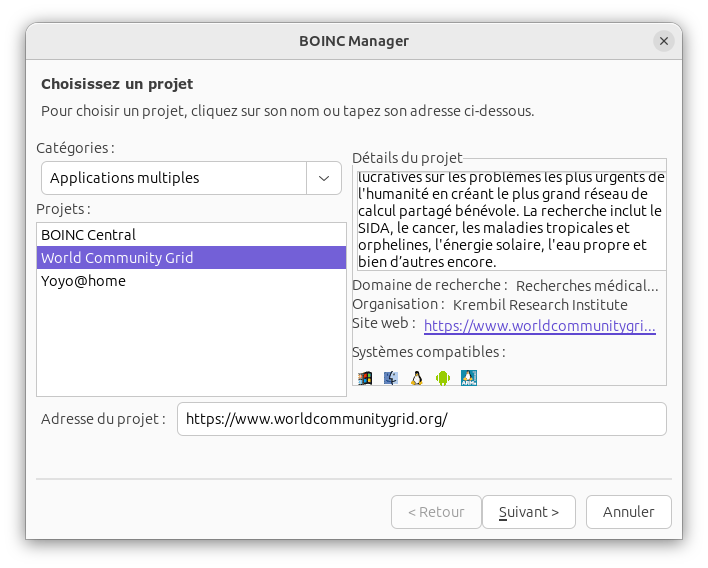Close the BOINC Manager dialog
Screen dimensions: 708x568
664,41
